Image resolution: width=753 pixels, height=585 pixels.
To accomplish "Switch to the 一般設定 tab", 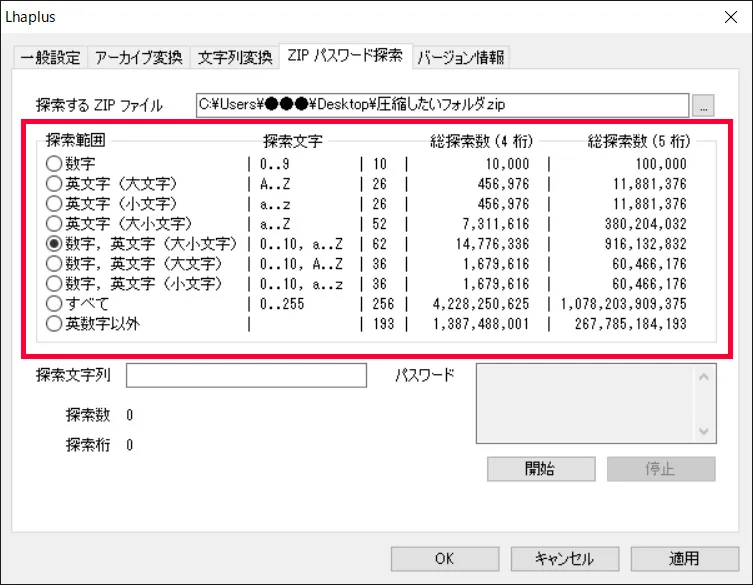I will tap(50, 58).
